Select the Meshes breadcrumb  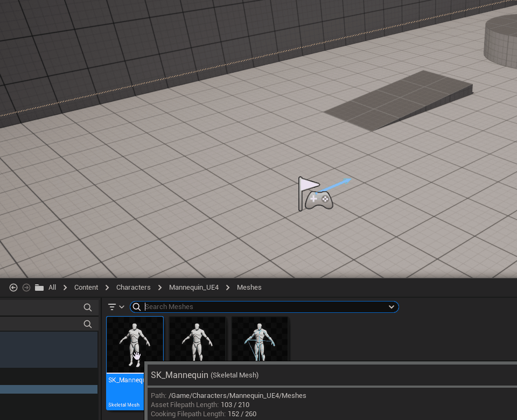point(249,288)
